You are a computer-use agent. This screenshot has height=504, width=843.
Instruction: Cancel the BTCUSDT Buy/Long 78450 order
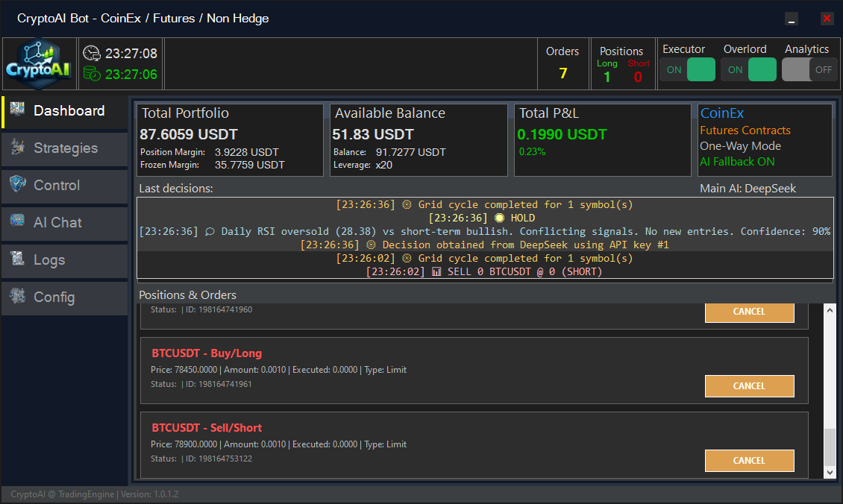(749, 386)
